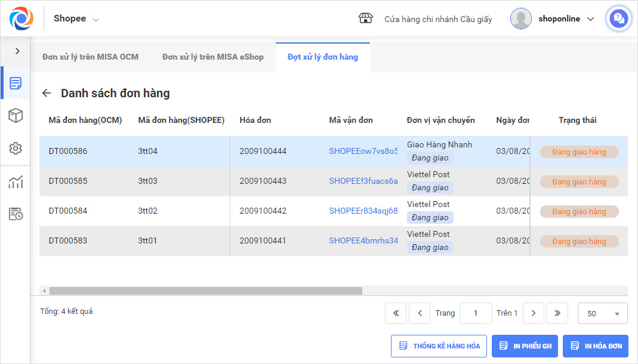Image resolution: width=638 pixels, height=364 pixels.
Task: Click the horizontal table scrollbar
Action: [205, 291]
